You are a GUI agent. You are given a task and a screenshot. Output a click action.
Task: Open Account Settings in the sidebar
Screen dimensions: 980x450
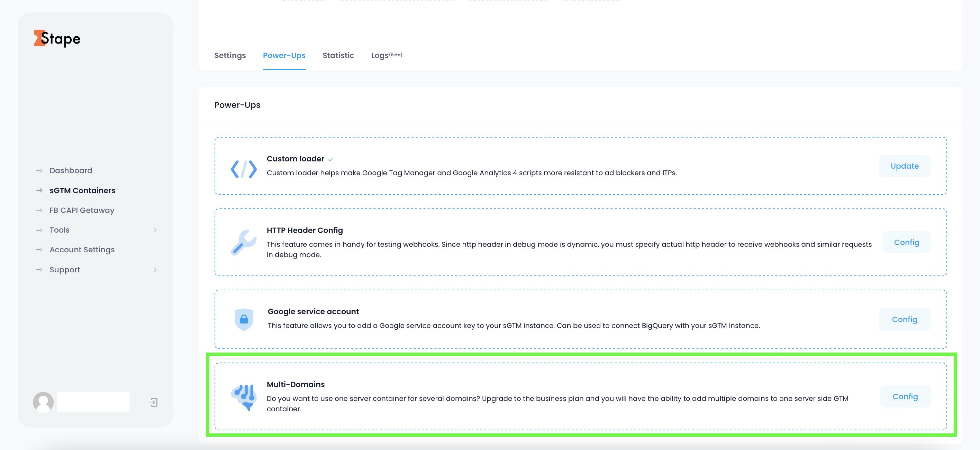point(82,249)
